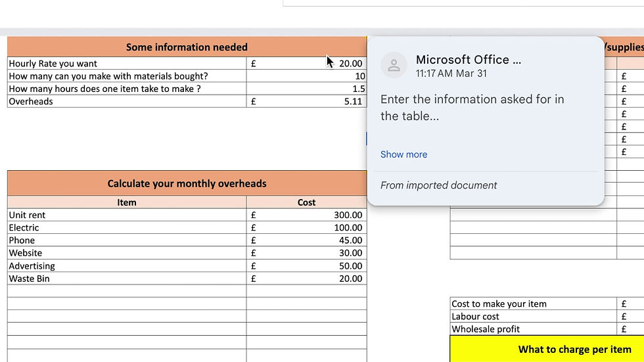644x362 pixels.
Task: Click the 'Cost' column header
Action: tap(306, 202)
